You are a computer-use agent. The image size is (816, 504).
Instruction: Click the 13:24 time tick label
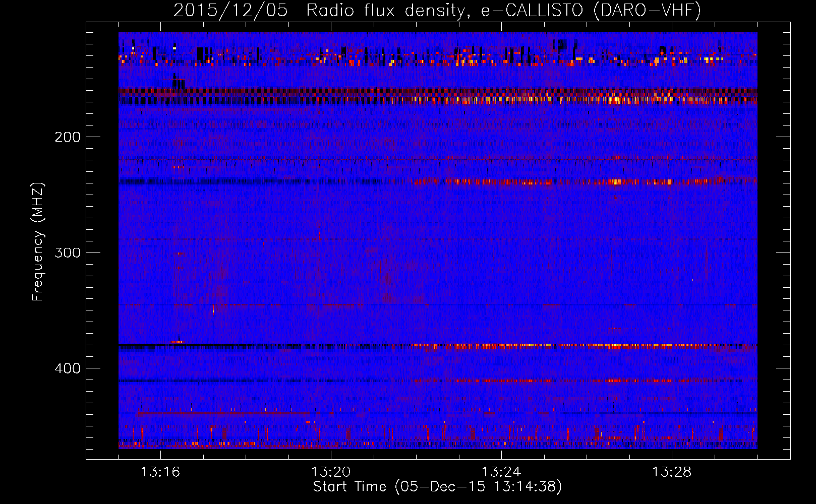(x=501, y=472)
